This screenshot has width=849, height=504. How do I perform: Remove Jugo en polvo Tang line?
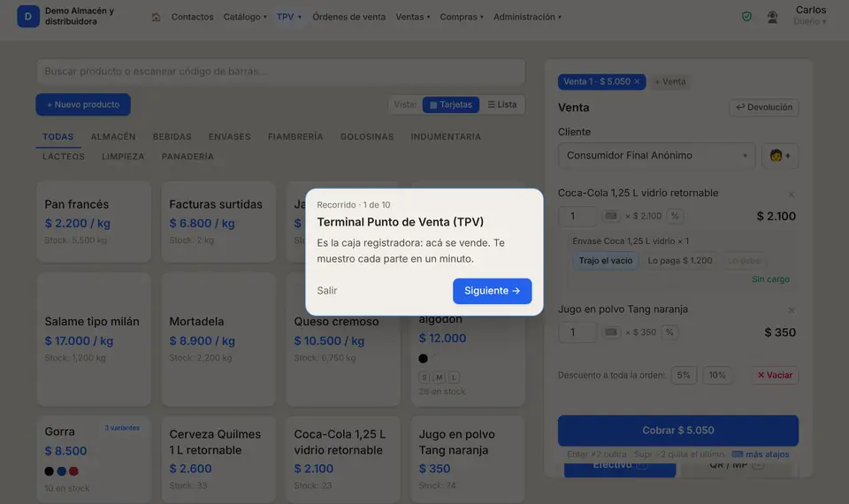coord(791,310)
